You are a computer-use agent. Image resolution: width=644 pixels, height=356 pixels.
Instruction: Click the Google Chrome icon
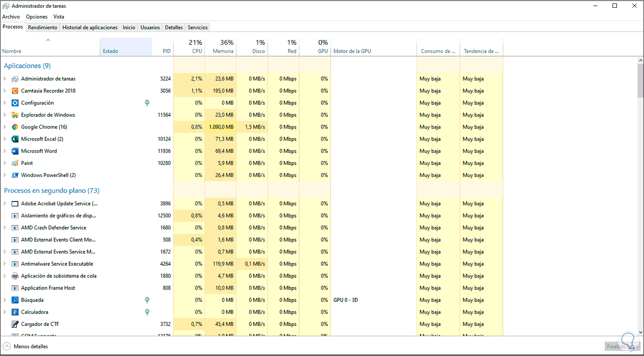15,127
